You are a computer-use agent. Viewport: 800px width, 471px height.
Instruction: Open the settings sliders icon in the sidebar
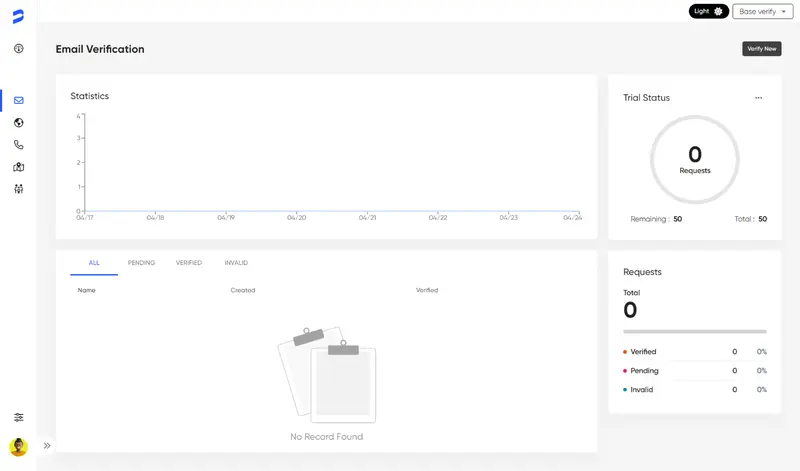click(x=18, y=417)
